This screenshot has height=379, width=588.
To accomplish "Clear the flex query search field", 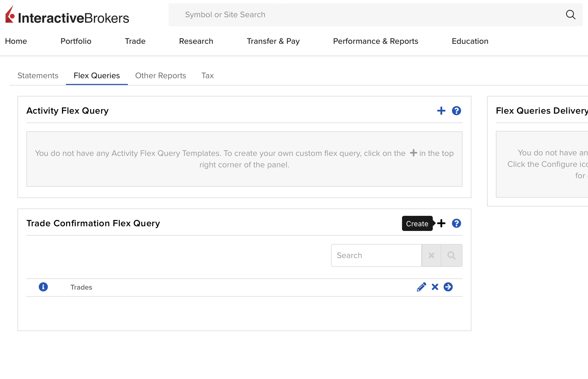I will coord(431,255).
